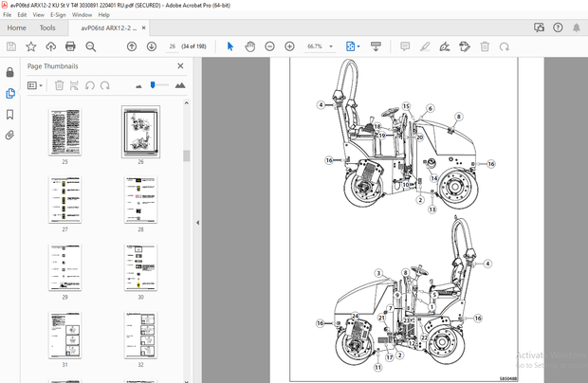Screen dimensions: 588x383
Task: Go to the Home tab
Action: click(16, 27)
